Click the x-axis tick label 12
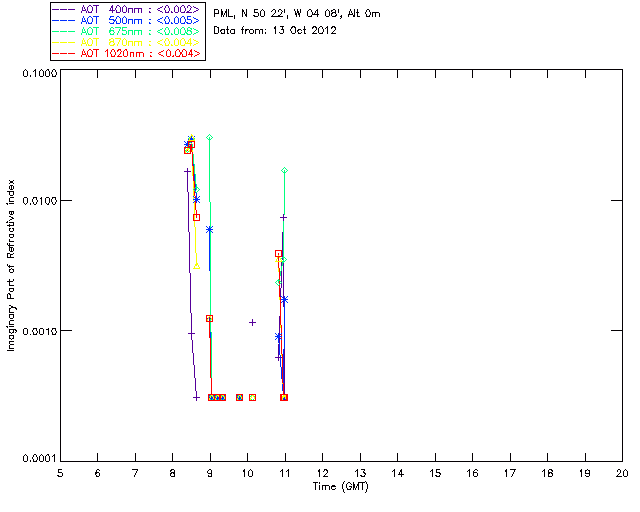 [x=322, y=473]
